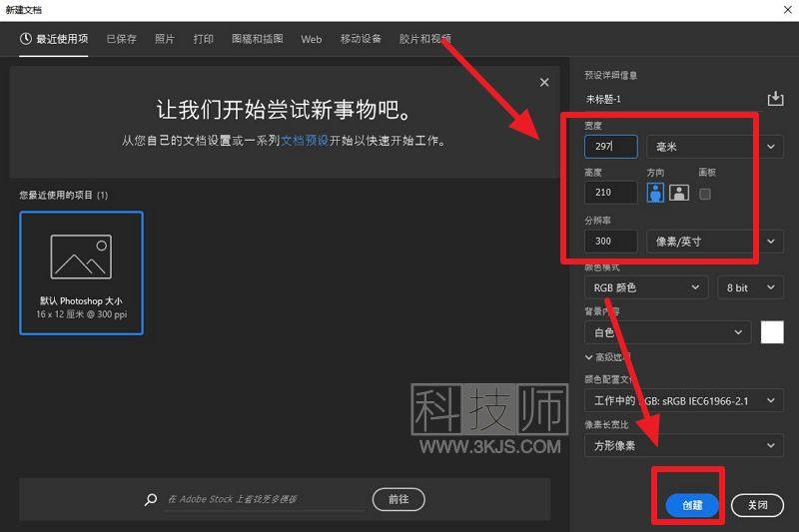Open the width unit dropdown 毫米
The image size is (799, 532).
tap(715, 147)
